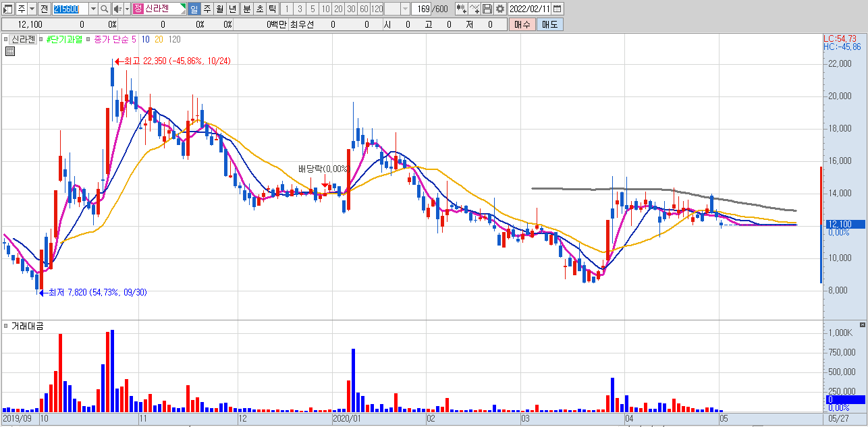
Task: Choose the 30 interval button
Action: tap(351, 9)
